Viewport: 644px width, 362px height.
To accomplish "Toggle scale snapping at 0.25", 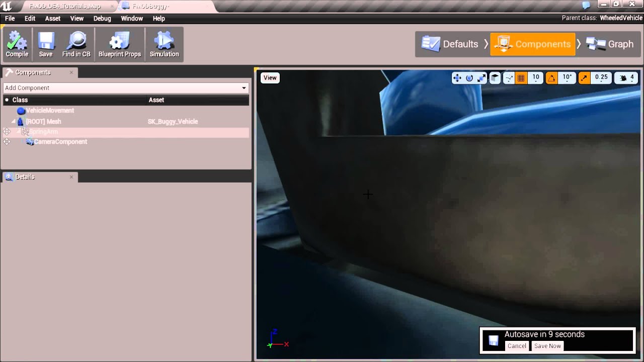I will point(584,78).
